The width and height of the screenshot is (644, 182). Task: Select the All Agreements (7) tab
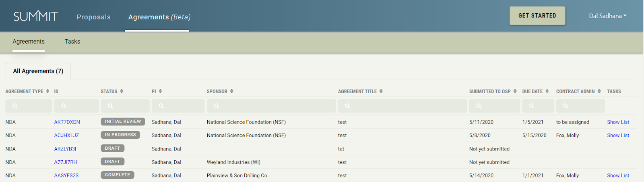click(x=38, y=71)
